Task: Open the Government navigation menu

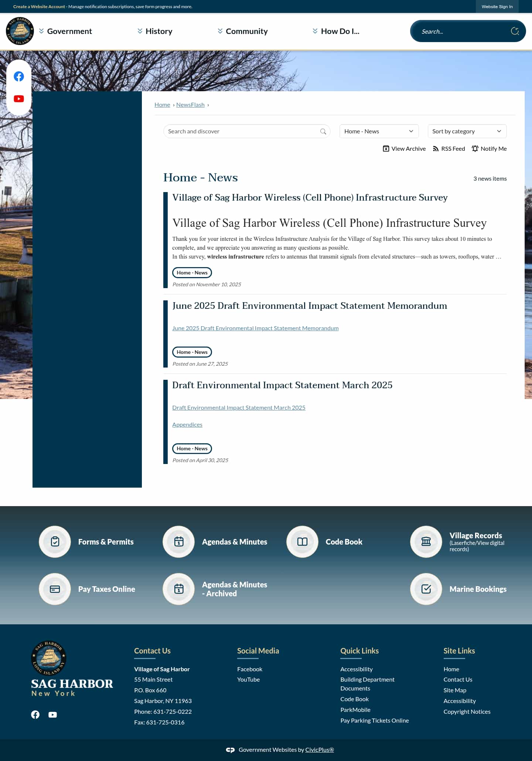Action: (69, 31)
